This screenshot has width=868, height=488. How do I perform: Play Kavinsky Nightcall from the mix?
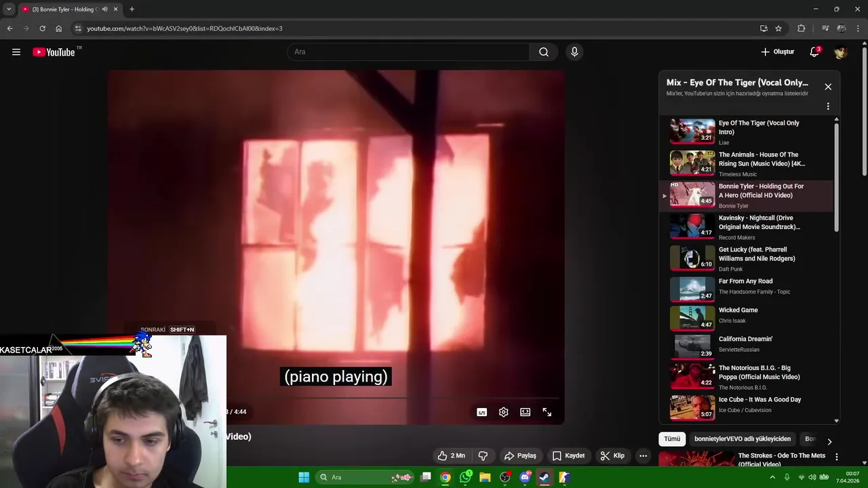[x=746, y=227]
